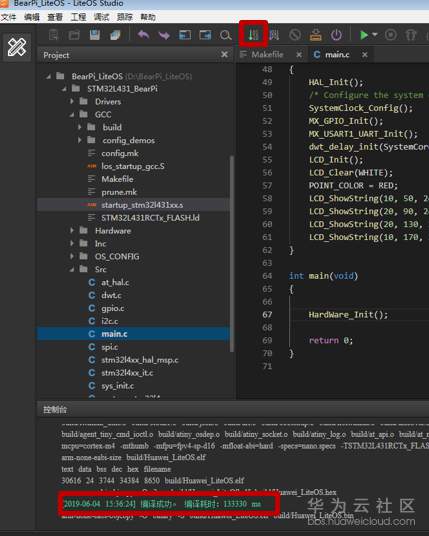Click the compile icon highlighted in red
The width and height of the screenshot is (429, 536).
coord(254,35)
